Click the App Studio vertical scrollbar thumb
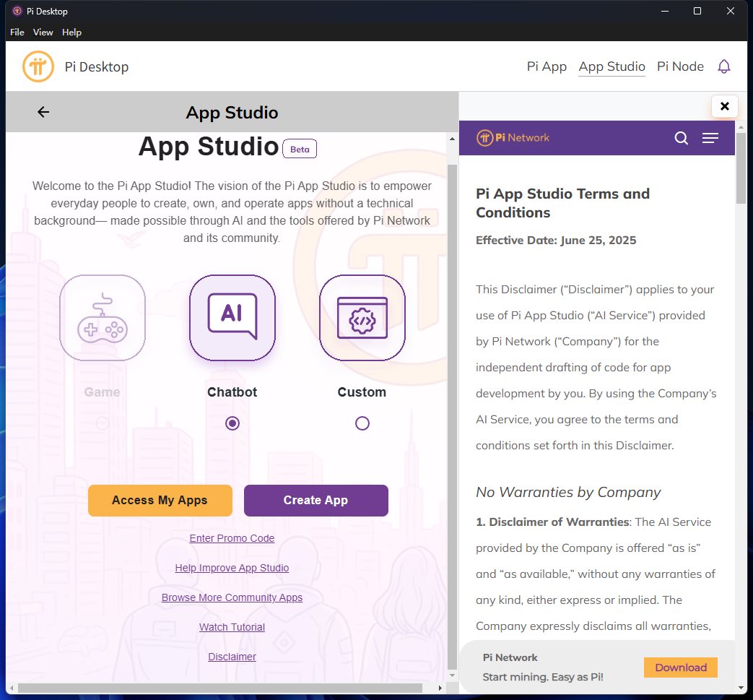The image size is (753, 700). point(452,415)
